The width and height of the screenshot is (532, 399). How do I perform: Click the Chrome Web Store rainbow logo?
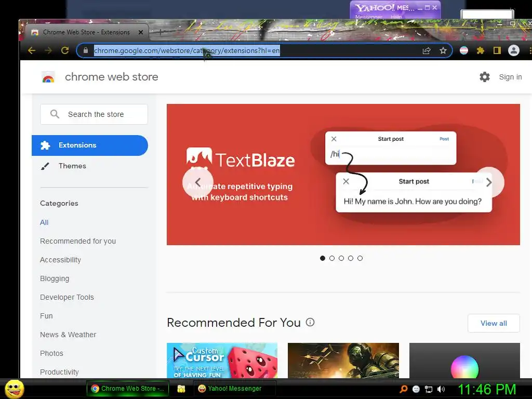[x=48, y=77]
